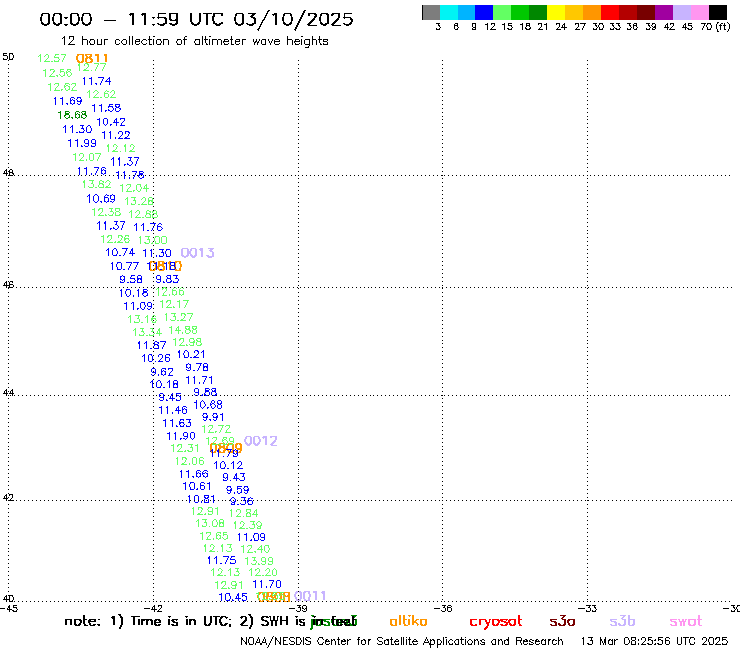740x650 pixels.
Task: Click the wave height value 10.74
Action: (120, 253)
